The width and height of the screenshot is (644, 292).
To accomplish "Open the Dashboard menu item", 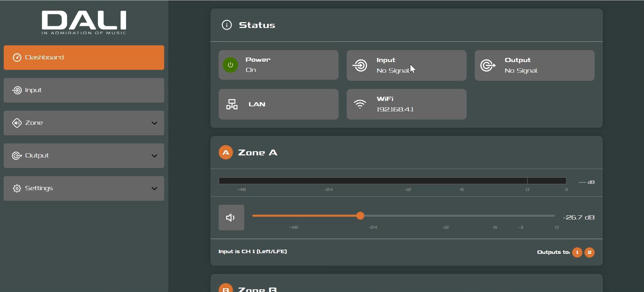I will pos(84,58).
